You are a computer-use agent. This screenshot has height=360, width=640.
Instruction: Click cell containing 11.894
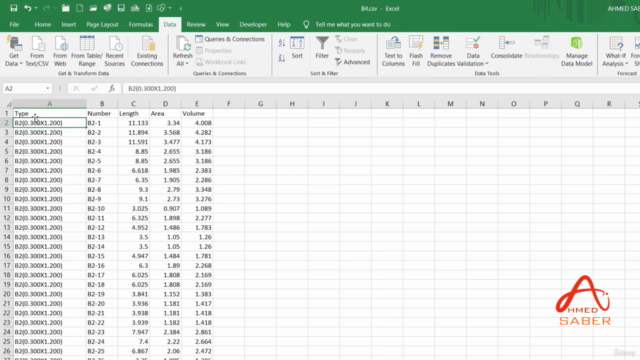click(133, 132)
